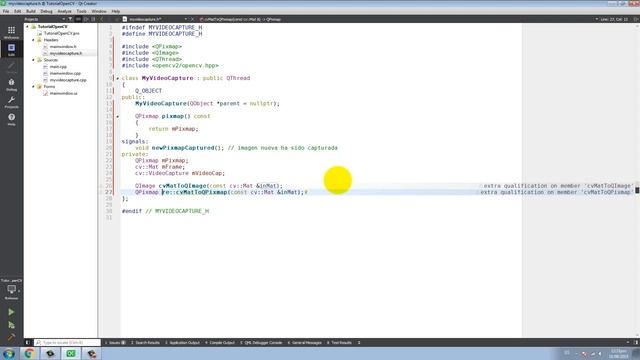Switch to Edit mode

(x=11, y=49)
